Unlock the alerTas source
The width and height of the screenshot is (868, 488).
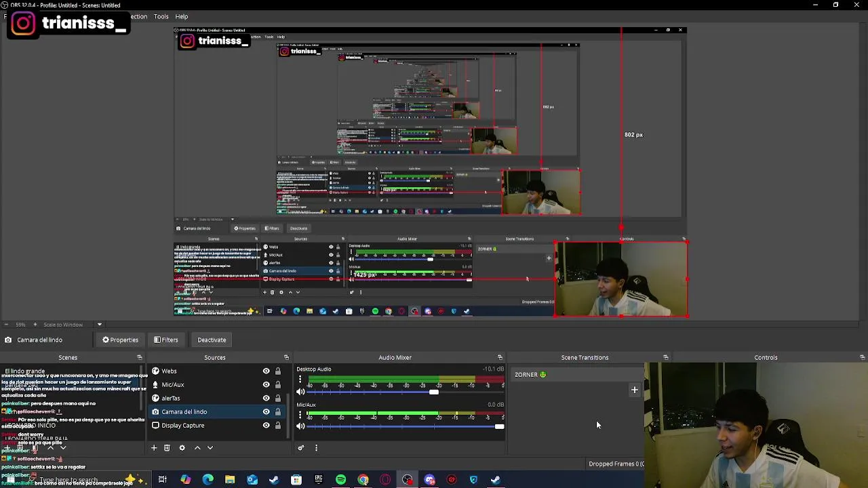(278, 398)
